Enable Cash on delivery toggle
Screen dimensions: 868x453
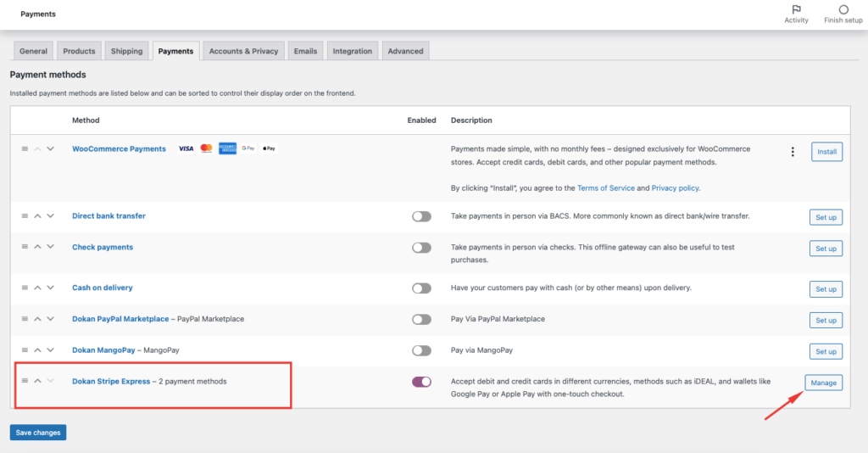(x=421, y=288)
